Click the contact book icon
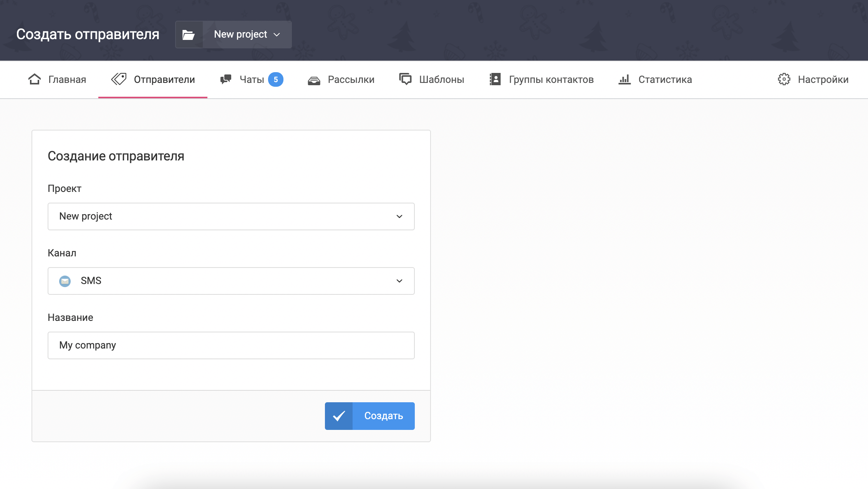 tap(495, 79)
